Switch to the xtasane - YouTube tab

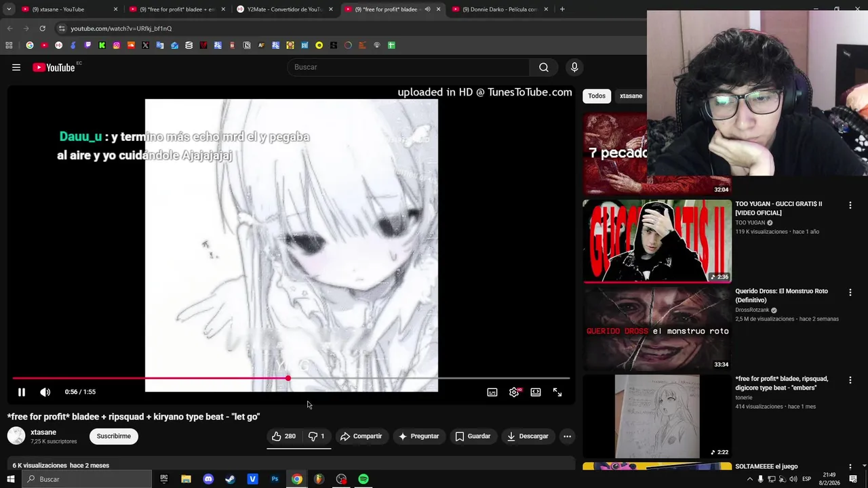coord(68,9)
